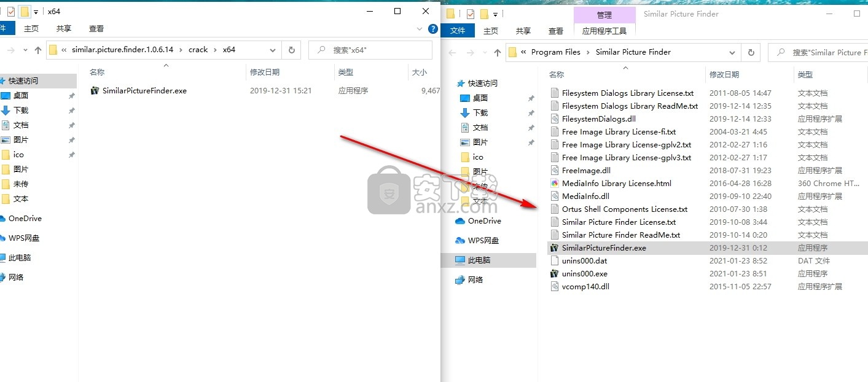Select FilesystemDialogs.dll file
This screenshot has width=868, height=382.
[599, 119]
